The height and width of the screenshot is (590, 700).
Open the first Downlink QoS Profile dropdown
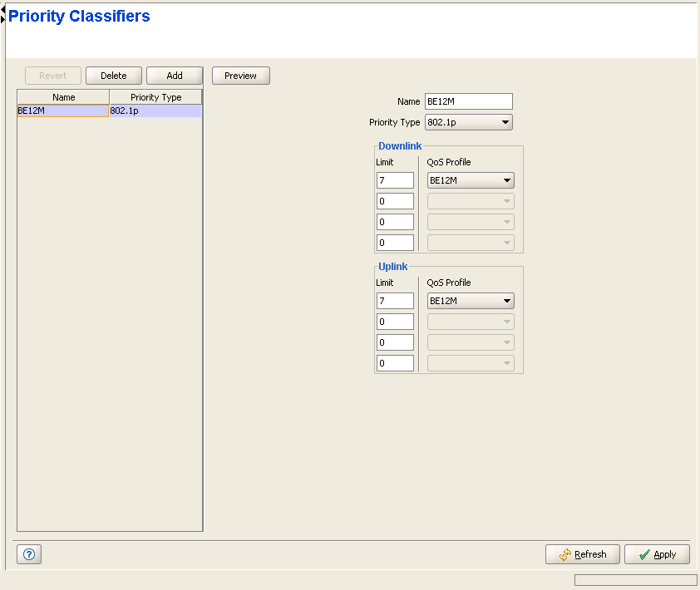[470, 180]
